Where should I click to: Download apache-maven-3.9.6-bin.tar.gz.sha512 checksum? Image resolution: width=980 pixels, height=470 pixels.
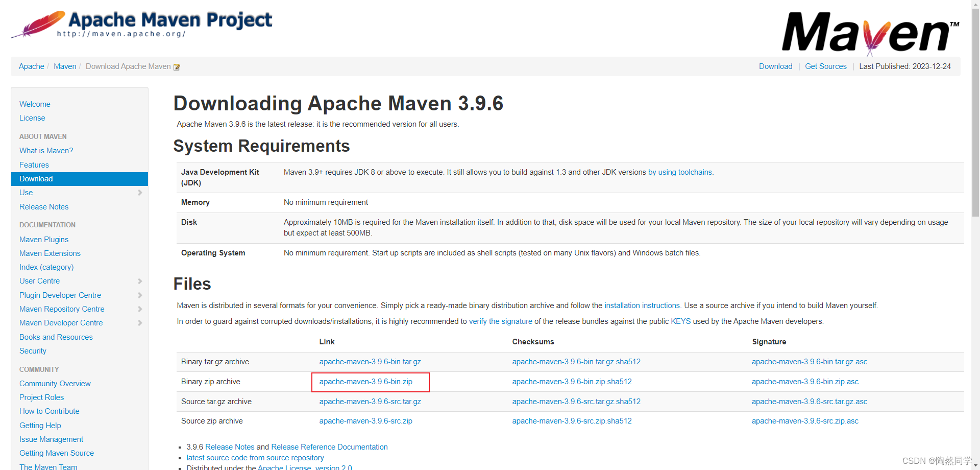(x=576, y=362)
